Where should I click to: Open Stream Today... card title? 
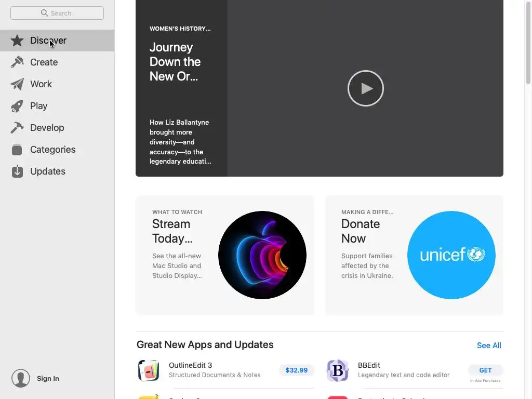(x=172, y=231)
